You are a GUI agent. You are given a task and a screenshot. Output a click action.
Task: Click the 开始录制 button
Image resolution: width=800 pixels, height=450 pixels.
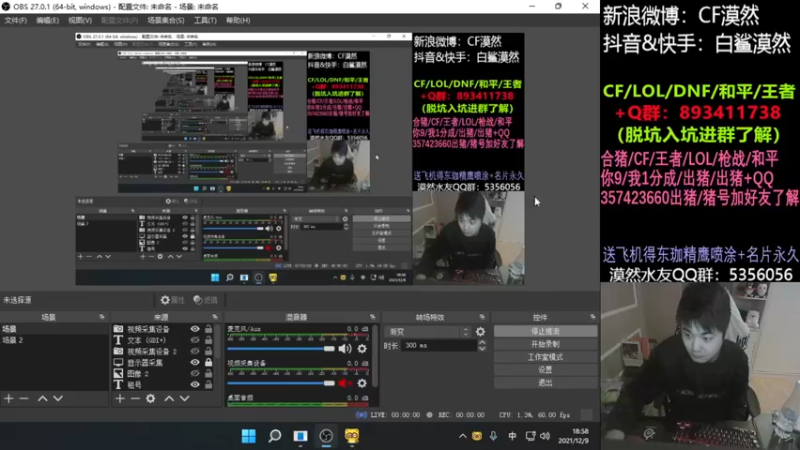pos(545,344)
